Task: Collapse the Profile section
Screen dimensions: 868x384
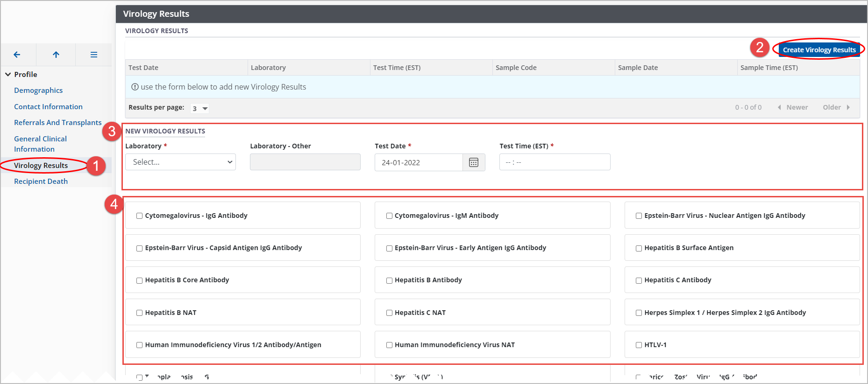Action: (8, 75)
